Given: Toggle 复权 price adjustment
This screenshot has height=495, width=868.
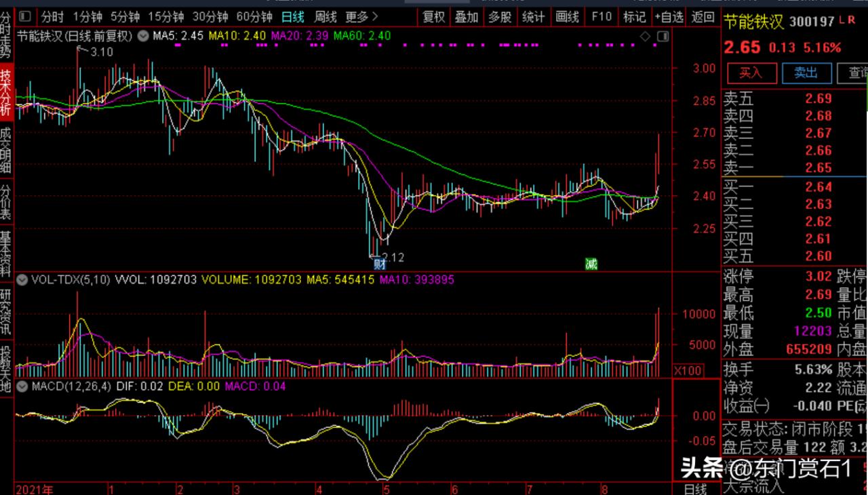Looking at the screenshot, I should click(x=433, y=17).
